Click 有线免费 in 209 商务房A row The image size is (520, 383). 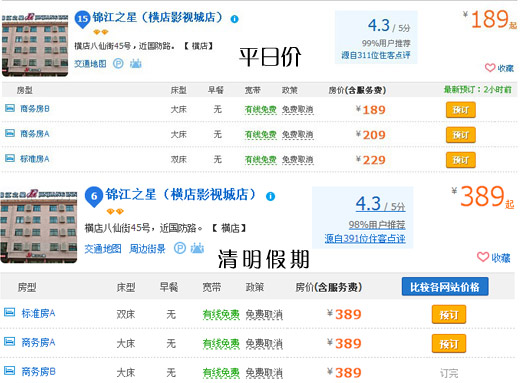pyautogui.click(x=261, y=134)
